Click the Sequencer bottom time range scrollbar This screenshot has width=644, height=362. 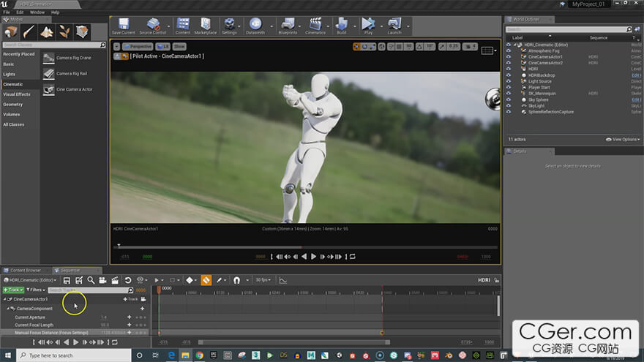pyautogui.click(x=294, y=342)
